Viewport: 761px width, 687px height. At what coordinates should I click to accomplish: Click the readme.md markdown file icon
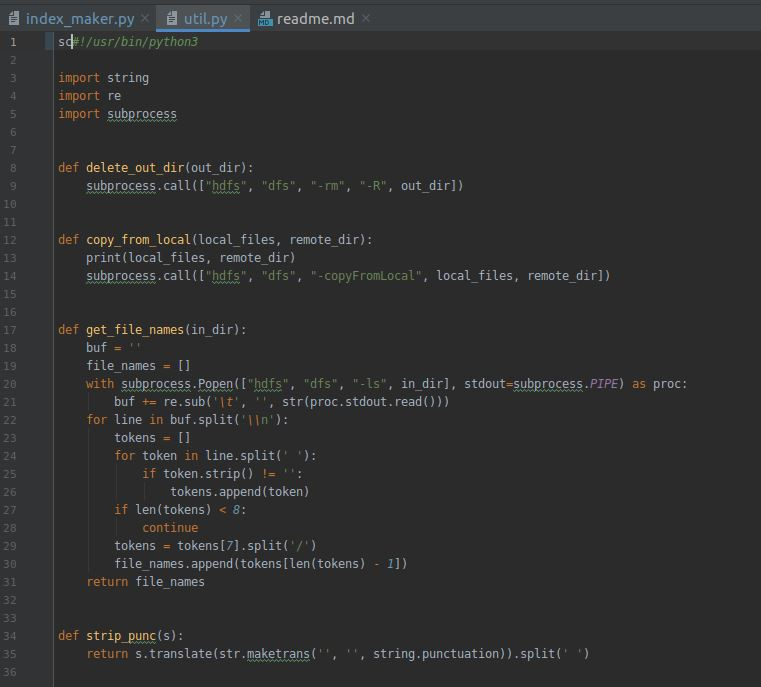[x=265, y=19]
